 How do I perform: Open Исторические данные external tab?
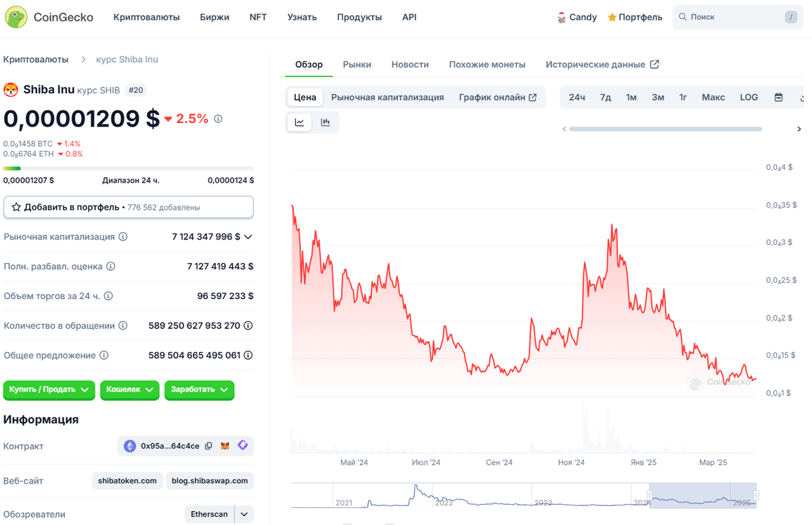click(602, 64)
